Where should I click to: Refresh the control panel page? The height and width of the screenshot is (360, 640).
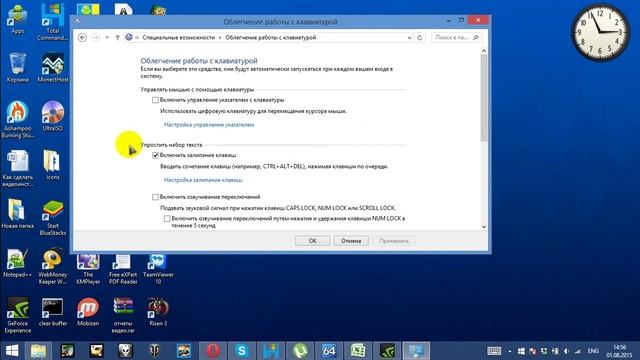coord(420,38)
